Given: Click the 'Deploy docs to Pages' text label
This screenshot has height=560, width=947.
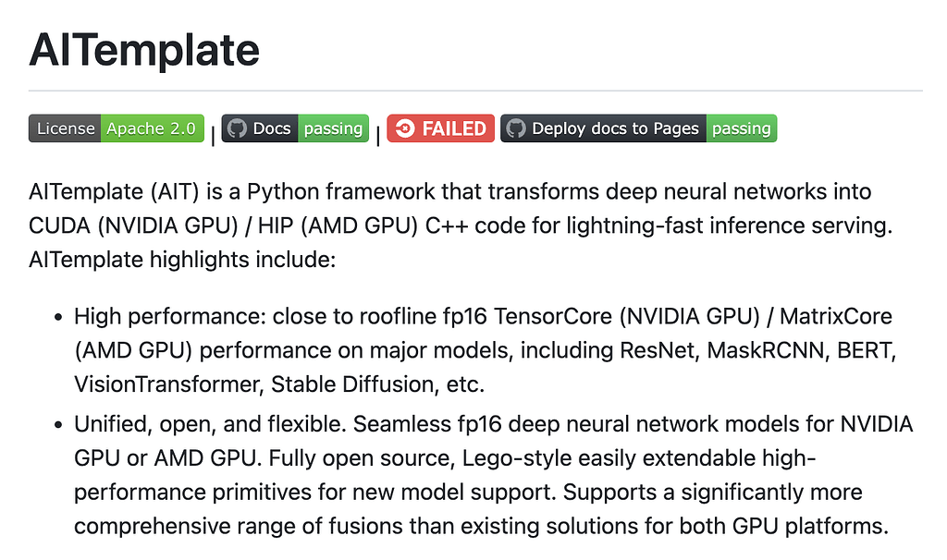Looking at the screenshot, I should pos(615,128).
